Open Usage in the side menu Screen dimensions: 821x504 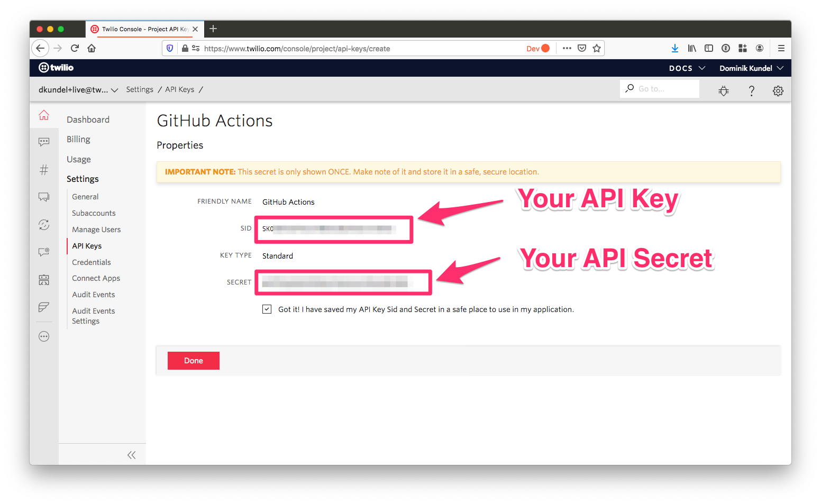[x=79, y=160]
